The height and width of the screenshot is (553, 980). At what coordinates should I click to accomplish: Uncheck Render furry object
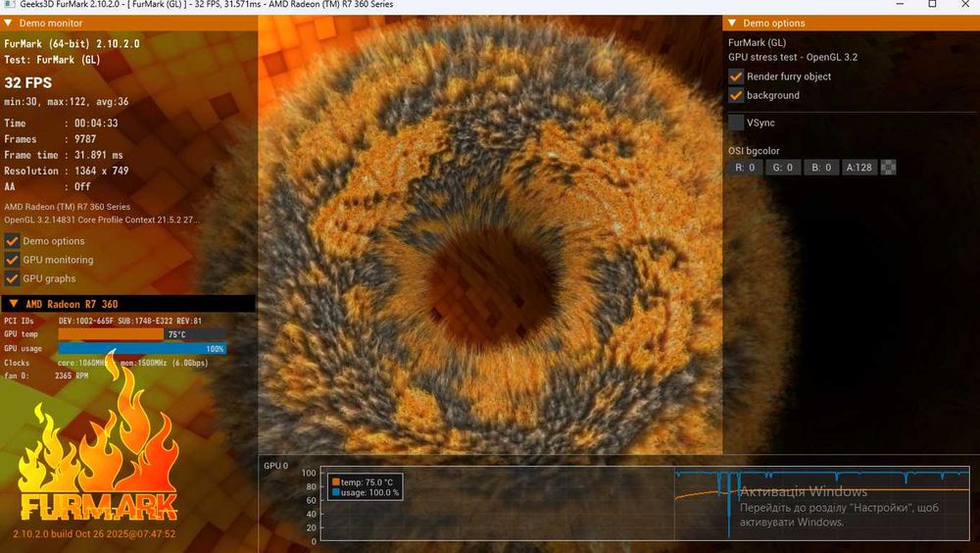(736, 76)
